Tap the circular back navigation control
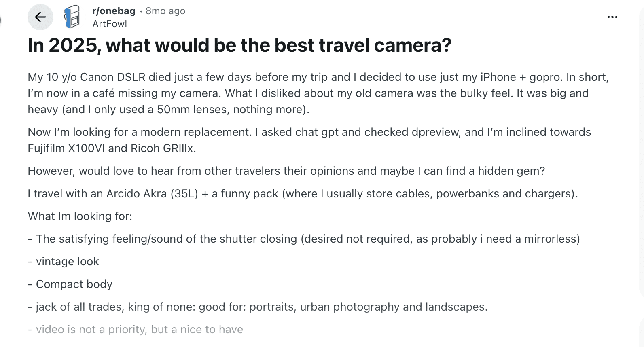644x347 pixels. tap(40, 17)
